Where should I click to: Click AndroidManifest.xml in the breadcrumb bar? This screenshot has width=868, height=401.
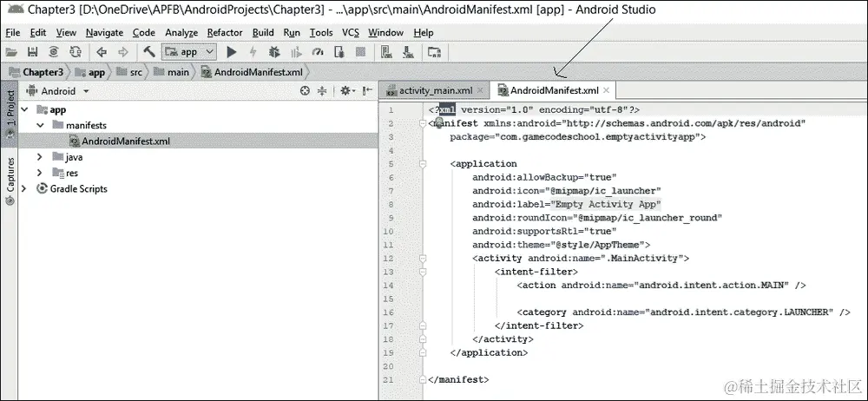point(252,72)
